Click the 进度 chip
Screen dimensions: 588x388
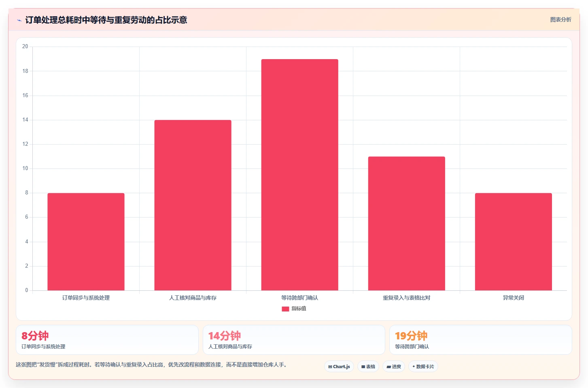(394, 367)
